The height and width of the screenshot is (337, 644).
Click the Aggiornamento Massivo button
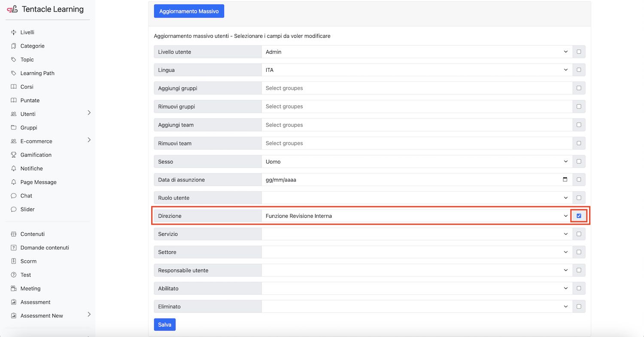pos(189,11)
